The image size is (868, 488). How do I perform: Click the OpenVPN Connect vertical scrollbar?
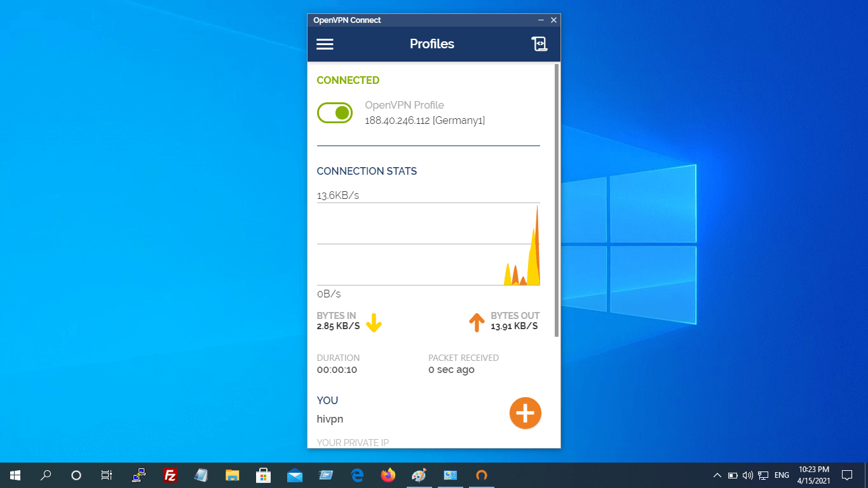point(557,200)
